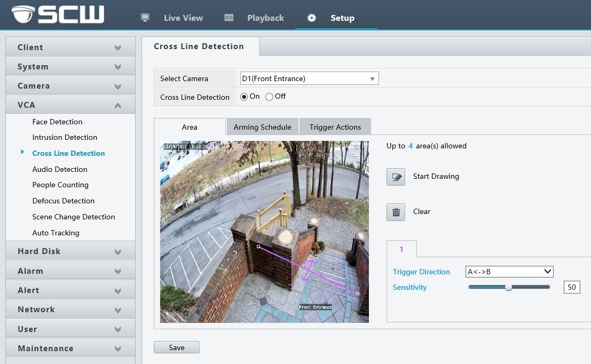The width and height of the screenshot is (591, 364).
Task: Go to Intrusion Detection in the sidebar
Action: pos(65,137)
